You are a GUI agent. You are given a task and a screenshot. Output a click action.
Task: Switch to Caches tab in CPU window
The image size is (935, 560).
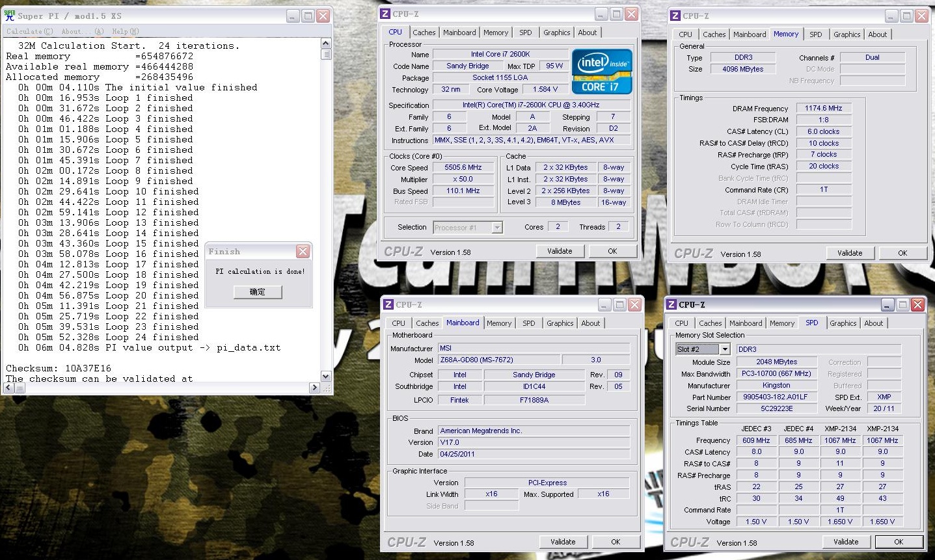424,33
